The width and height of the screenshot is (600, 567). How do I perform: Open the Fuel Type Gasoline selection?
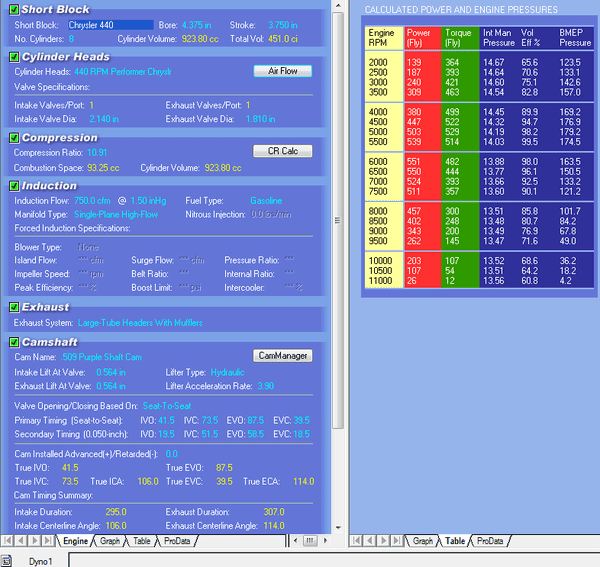(266, 200)
